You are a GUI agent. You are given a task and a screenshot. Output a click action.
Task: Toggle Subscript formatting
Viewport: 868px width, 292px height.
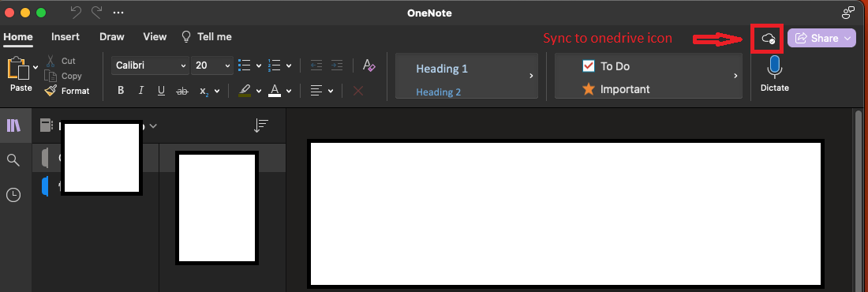(203, 92)
